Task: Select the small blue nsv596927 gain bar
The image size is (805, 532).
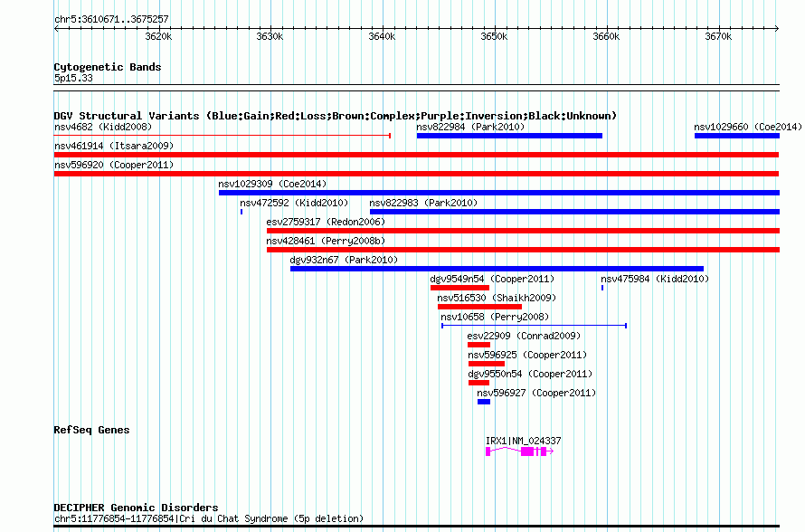Action: [x=484, y=402]
